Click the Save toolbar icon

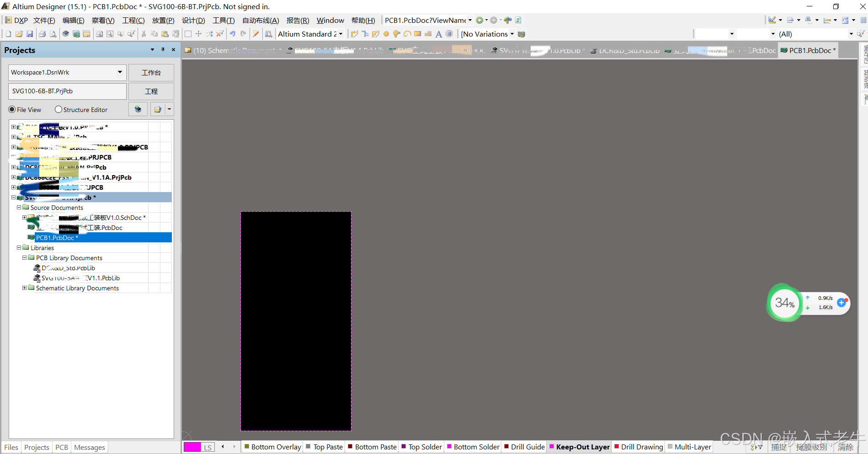(30, 34)
